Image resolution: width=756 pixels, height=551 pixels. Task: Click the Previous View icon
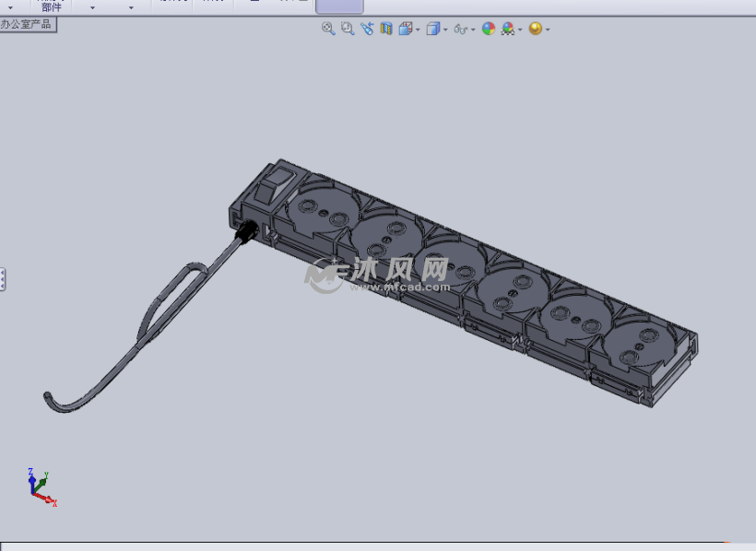tap(367, 29)
